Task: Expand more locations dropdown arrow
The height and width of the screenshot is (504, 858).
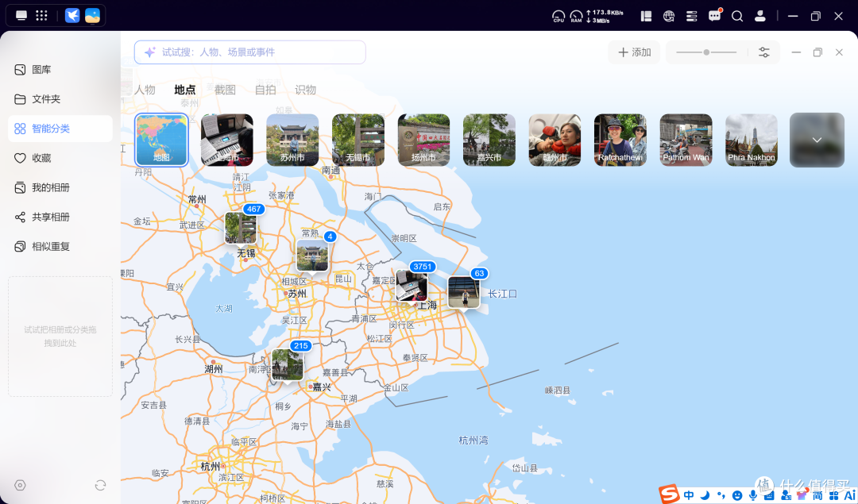Action: click(817, 140)
